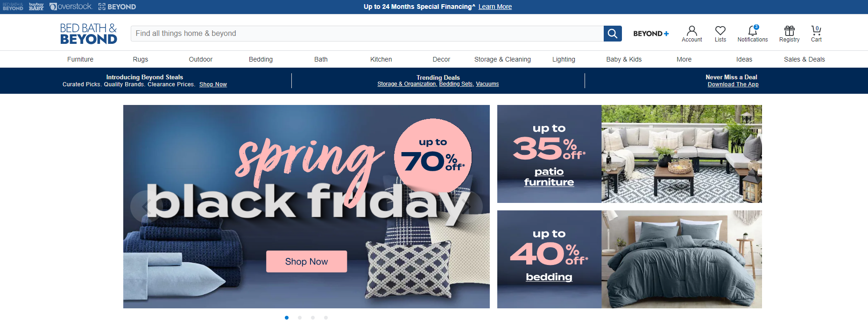This screenshot has height=320, width=868.
Task: Open the Account icon
Action: [x=692, y=34]
